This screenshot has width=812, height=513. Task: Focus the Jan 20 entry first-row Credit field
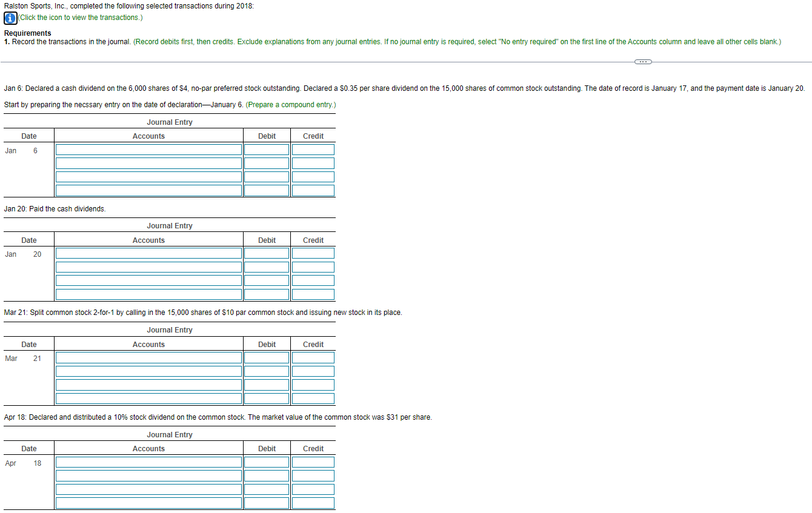313,254
